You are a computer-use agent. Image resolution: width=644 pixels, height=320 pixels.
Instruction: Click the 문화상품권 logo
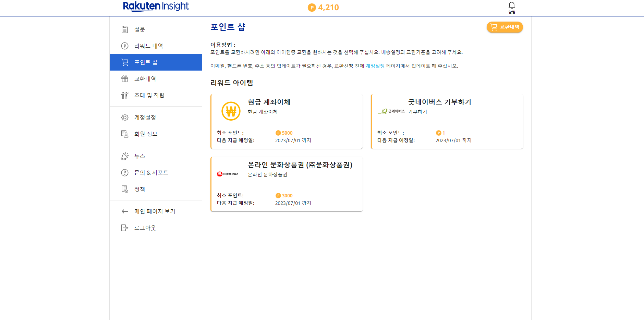(228, 174)
